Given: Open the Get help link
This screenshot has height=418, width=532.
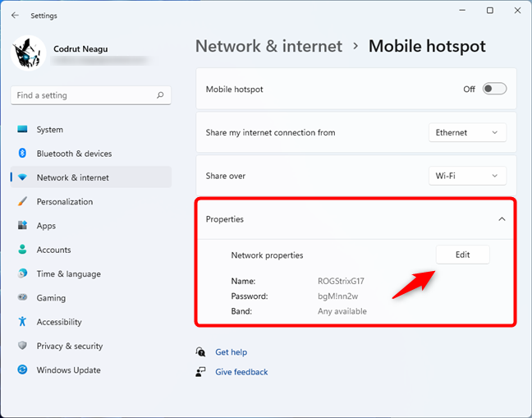Looking at the screenshot, I should [x=231, y=352].
